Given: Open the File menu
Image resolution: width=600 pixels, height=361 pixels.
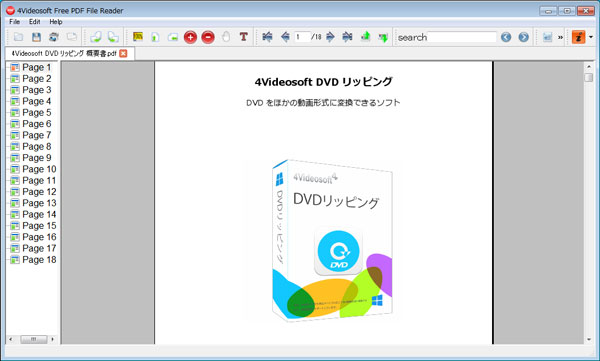Looking at the screenshot, I should tap(15, 22).
